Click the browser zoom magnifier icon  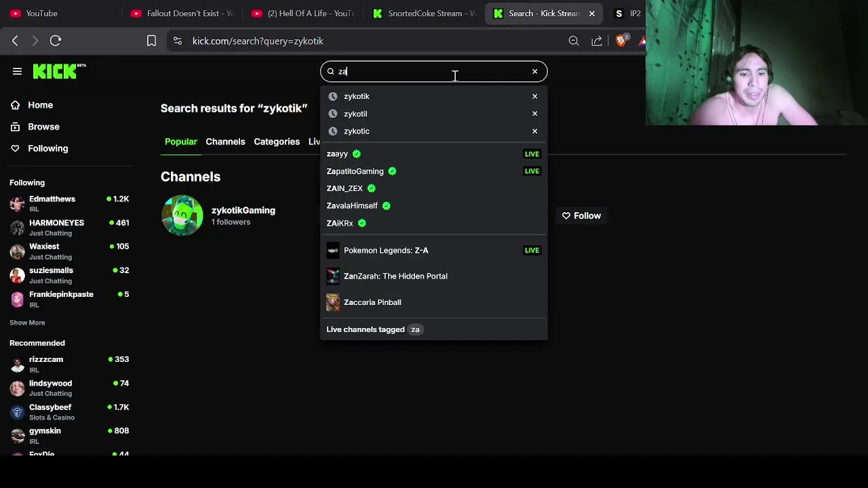coord(574,41)
